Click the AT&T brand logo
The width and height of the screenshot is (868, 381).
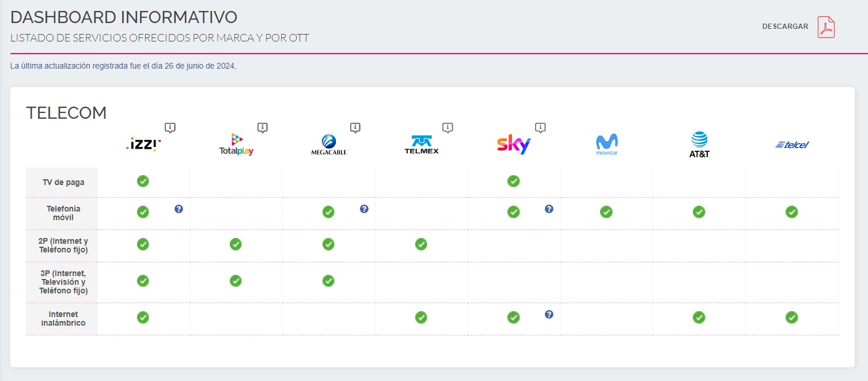(699, 145)
